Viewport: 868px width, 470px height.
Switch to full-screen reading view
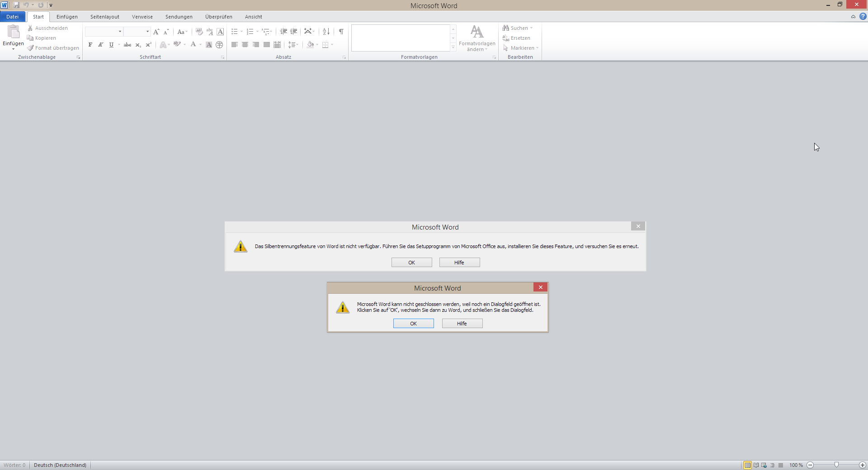pyautogui.click(x=756, y=465)
